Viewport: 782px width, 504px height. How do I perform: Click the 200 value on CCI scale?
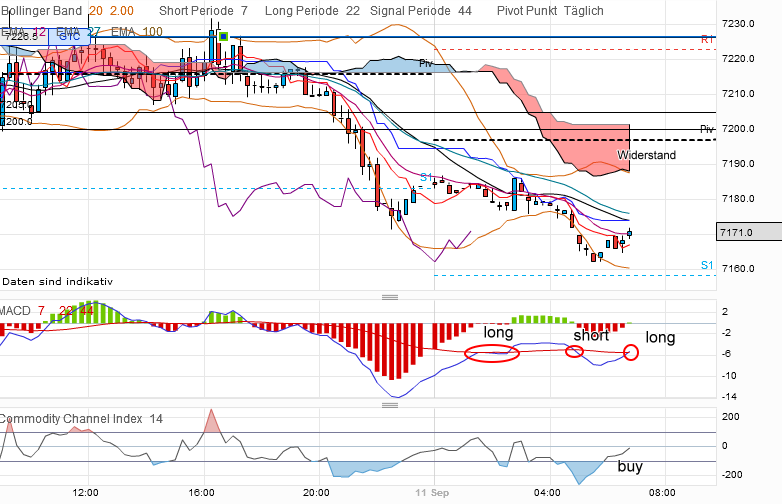pyautogui.click(x=731, y=417)
